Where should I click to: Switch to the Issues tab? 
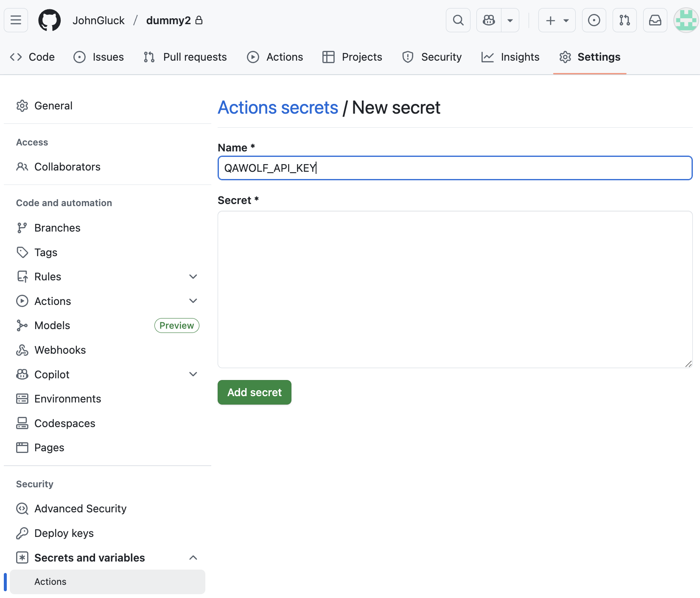click(98, 57)
